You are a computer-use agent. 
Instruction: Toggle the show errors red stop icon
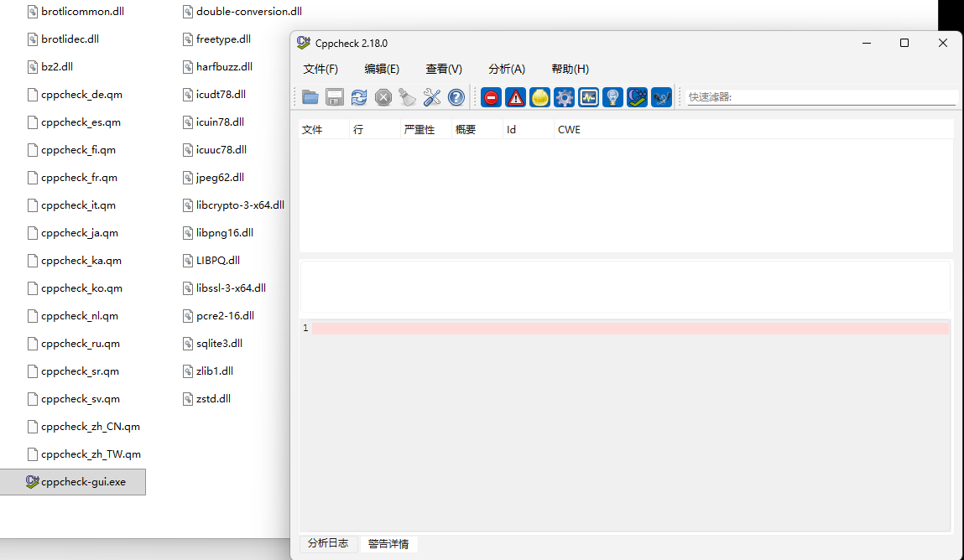(491, 97)
